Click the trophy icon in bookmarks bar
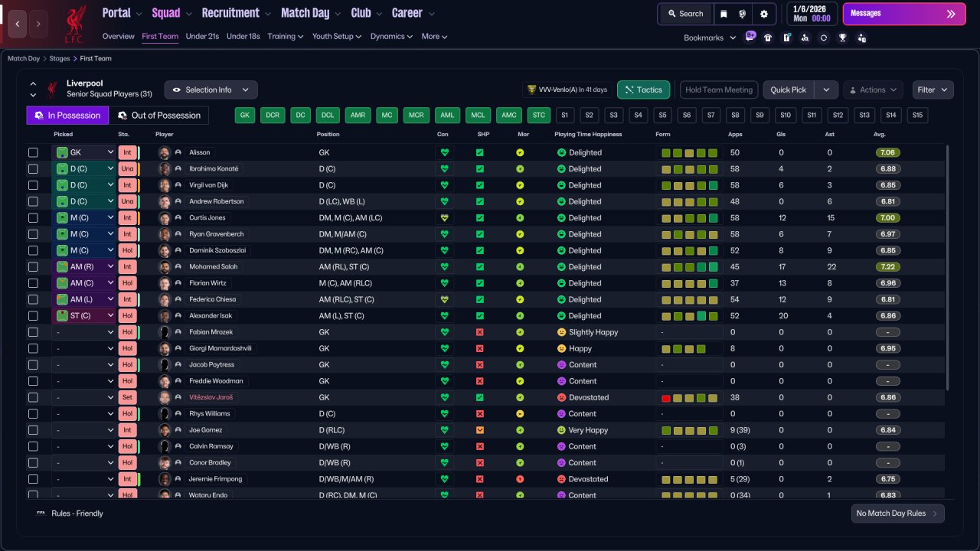This screenshot has height=551, width=980. pos(842,37)
